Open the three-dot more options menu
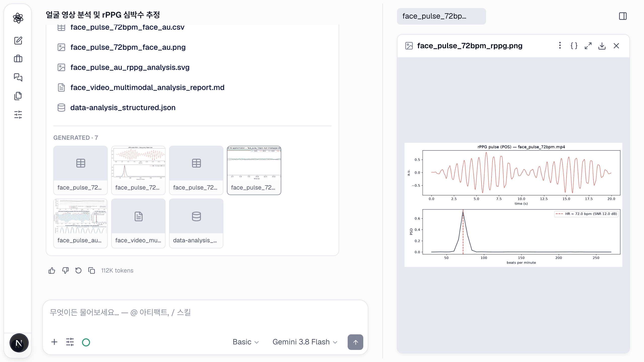The width and height of the screenshot is (644, 362). (x=560, y=46)
